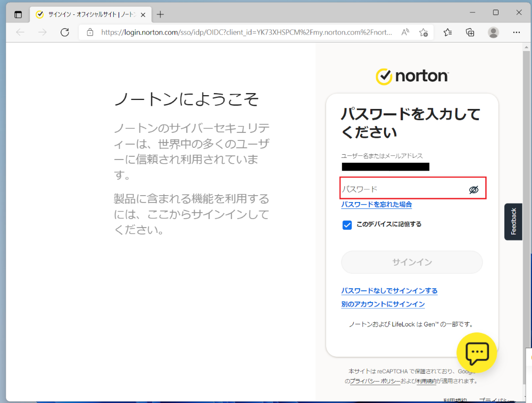Viewport: 532px width, 403px height.
Task: Click the scrollbar up arrow
Action: 526,47
